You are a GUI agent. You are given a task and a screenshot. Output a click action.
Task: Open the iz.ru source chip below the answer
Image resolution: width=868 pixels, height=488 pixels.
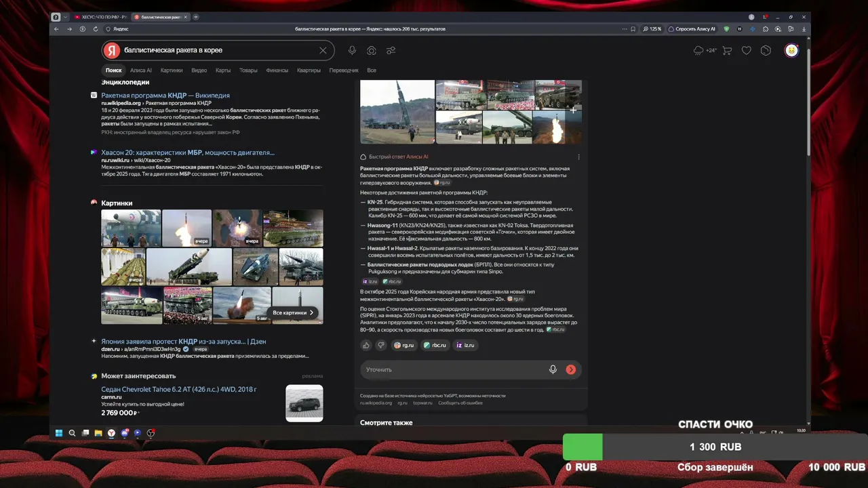point(465,345)
